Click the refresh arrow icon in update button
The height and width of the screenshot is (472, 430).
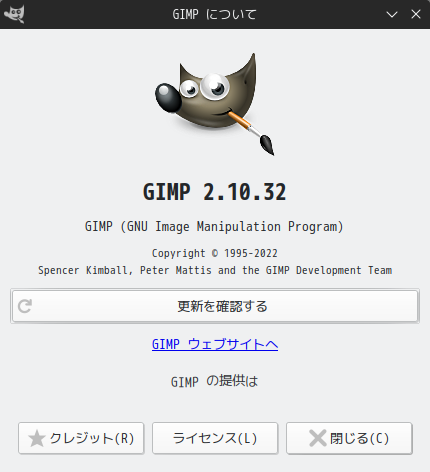tap(25, 306)
